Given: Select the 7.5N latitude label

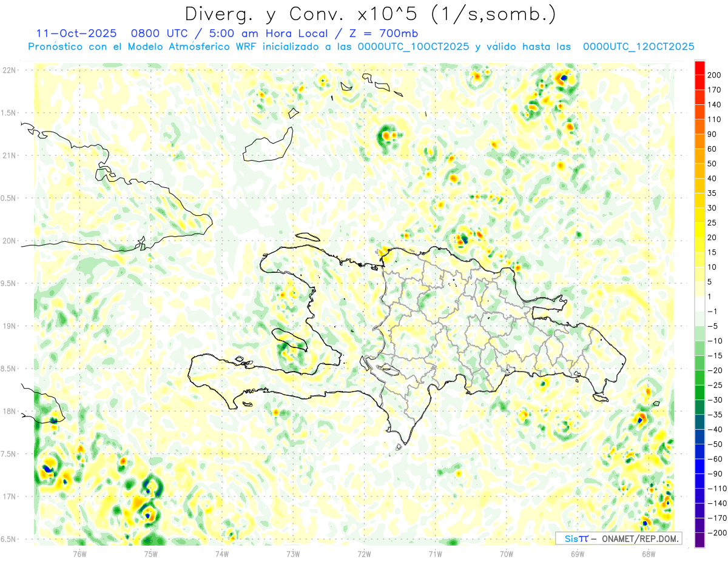Looking at the screenshot, I should pos(8,454).
